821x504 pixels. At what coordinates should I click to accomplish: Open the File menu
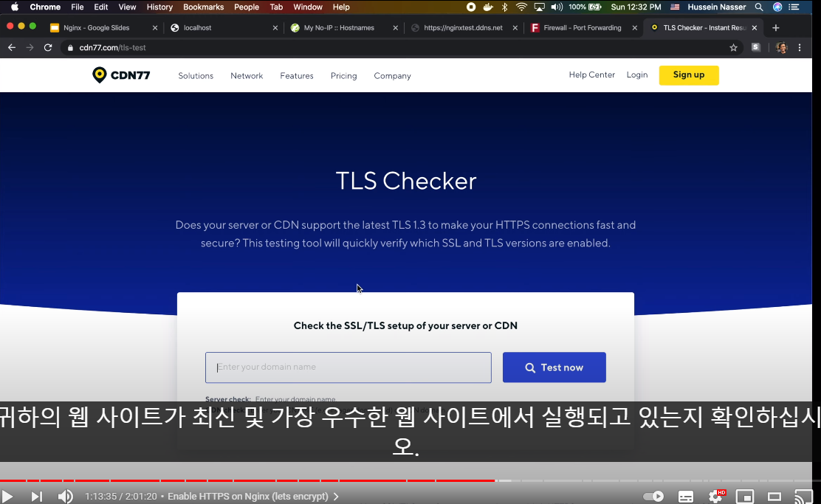click(78, 7)
